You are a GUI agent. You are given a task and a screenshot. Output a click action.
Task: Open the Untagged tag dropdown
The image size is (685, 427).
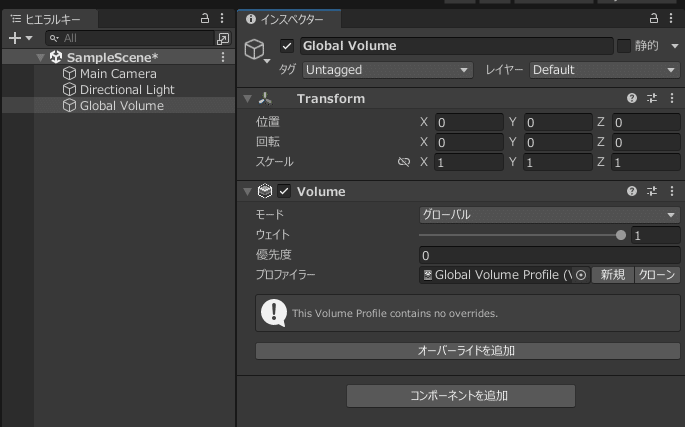pyautogui.click(x=387, y=70)
